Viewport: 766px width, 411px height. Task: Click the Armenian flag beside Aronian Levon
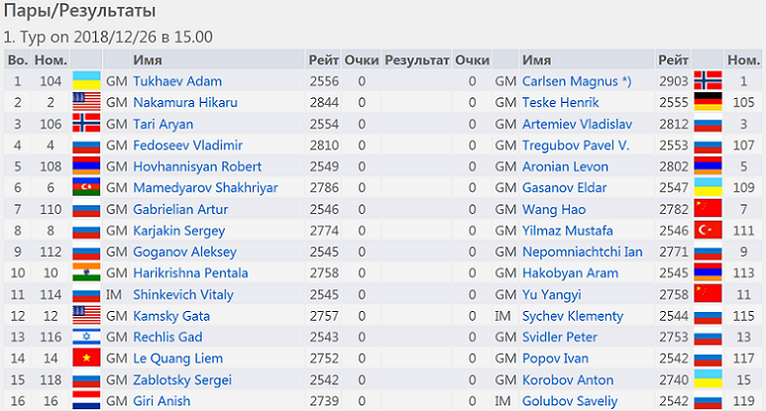point(707,166)
